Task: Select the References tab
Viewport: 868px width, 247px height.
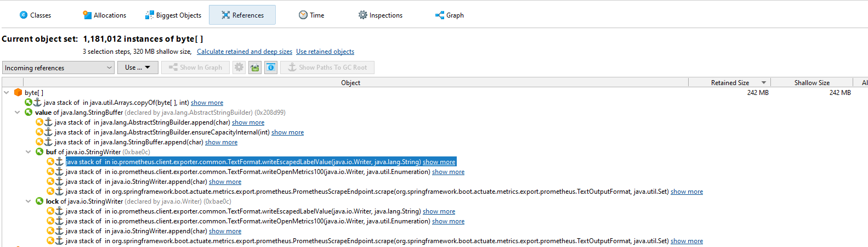Action: pos(242,15)
